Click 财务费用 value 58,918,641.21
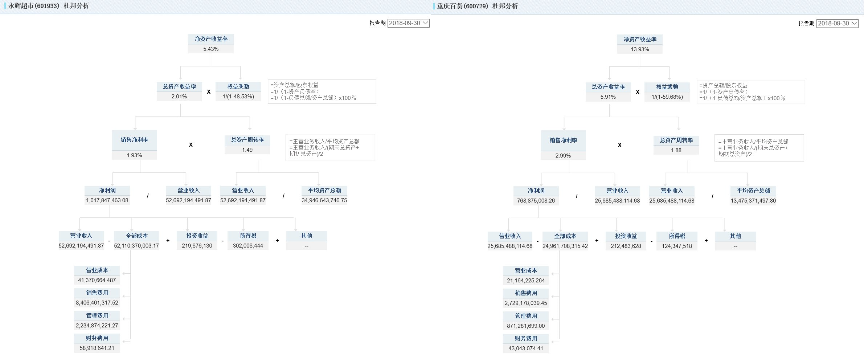868x359 pixels. pyautogui.click(x=97, y=348)
